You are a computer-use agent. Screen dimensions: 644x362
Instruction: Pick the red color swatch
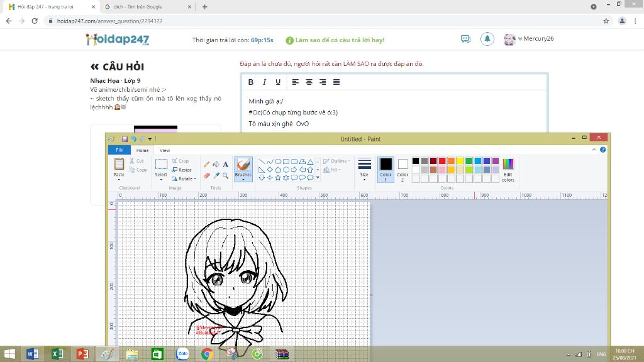[x=442, y=161]
